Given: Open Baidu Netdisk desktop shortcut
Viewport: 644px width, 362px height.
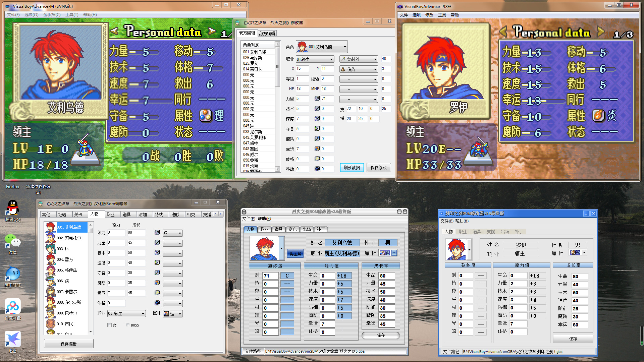Looking at the screenshot, I should (12, 309).
